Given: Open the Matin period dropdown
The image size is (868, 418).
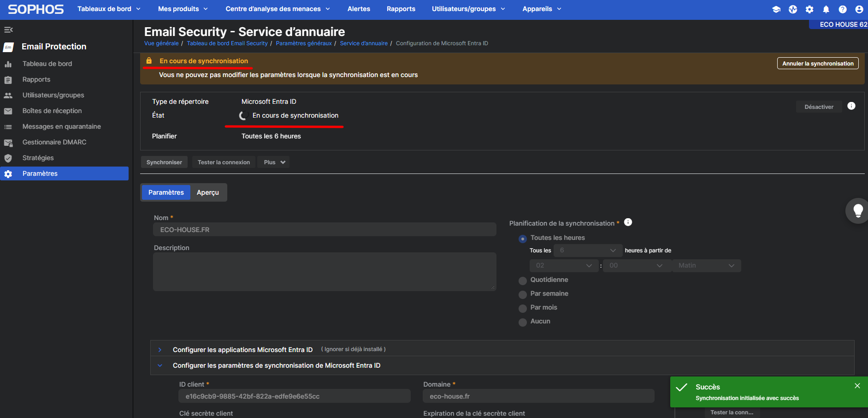Looking at the screenshot, I should click(707, 266).
